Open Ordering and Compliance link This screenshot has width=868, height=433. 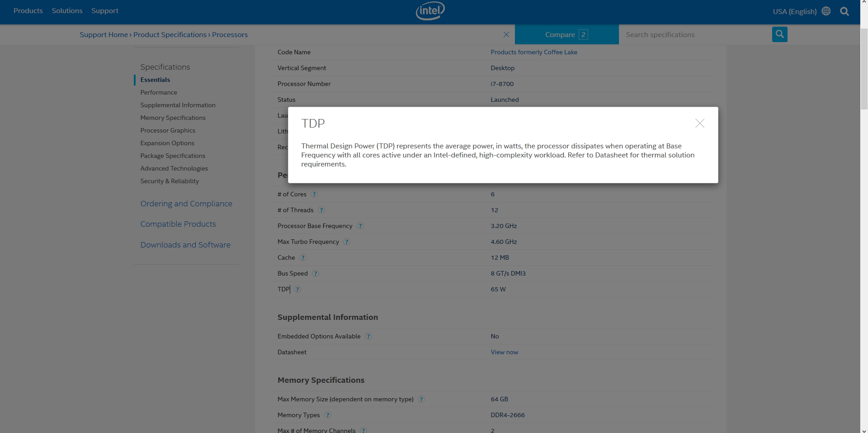coord(186,204)
